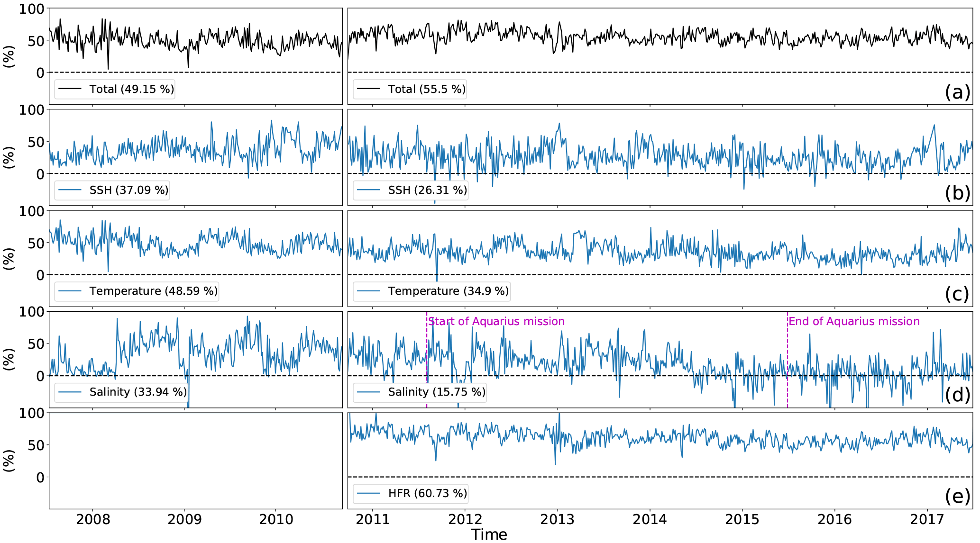The width and height of the screenshot is (980, 543).
Task: Click the Time axis title
Action: (489, 535)
